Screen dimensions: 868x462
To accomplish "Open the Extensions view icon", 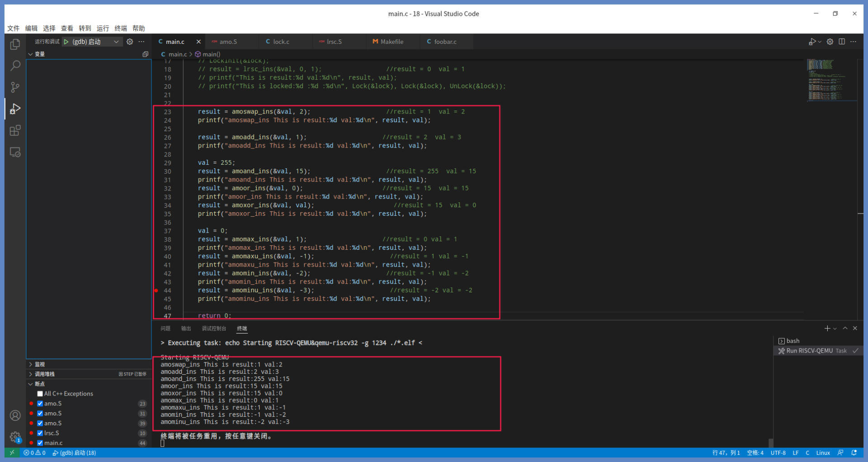I will (15, 131).
